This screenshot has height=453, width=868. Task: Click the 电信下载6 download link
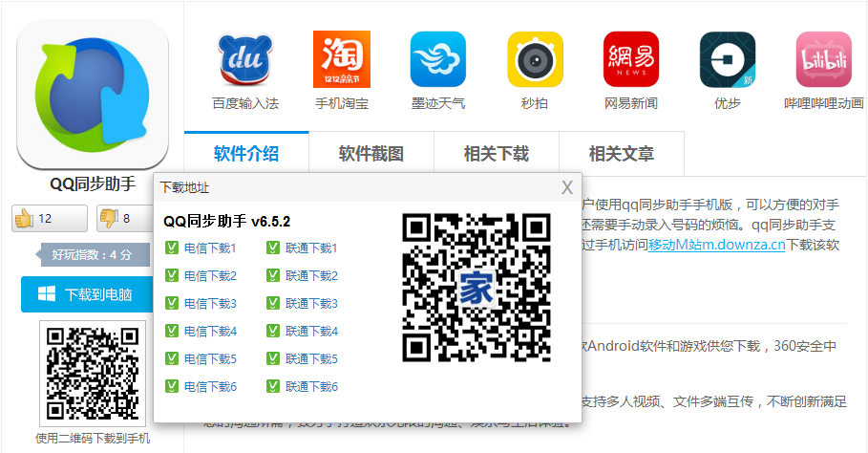pyautogui.click(x=210, y=386)
